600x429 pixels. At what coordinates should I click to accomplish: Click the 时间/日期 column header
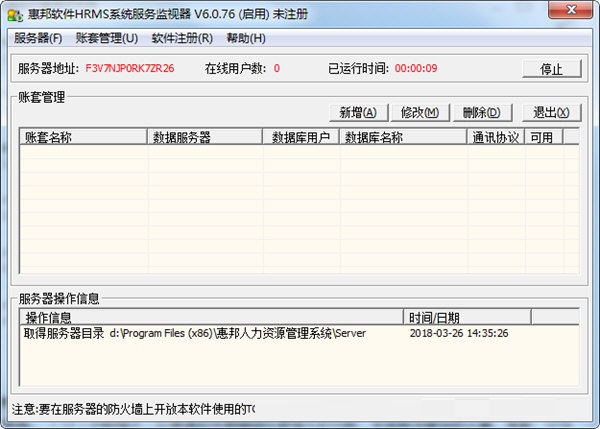point(467,317)
